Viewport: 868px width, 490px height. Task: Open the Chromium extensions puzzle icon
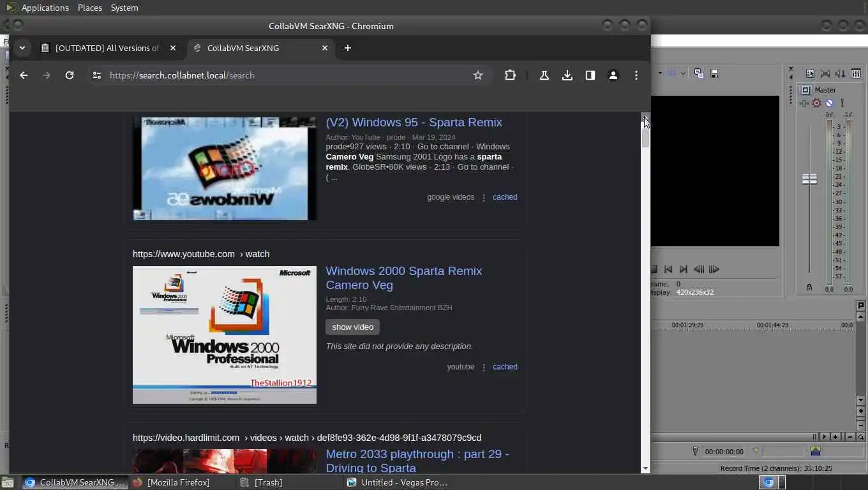click(510, 75)
